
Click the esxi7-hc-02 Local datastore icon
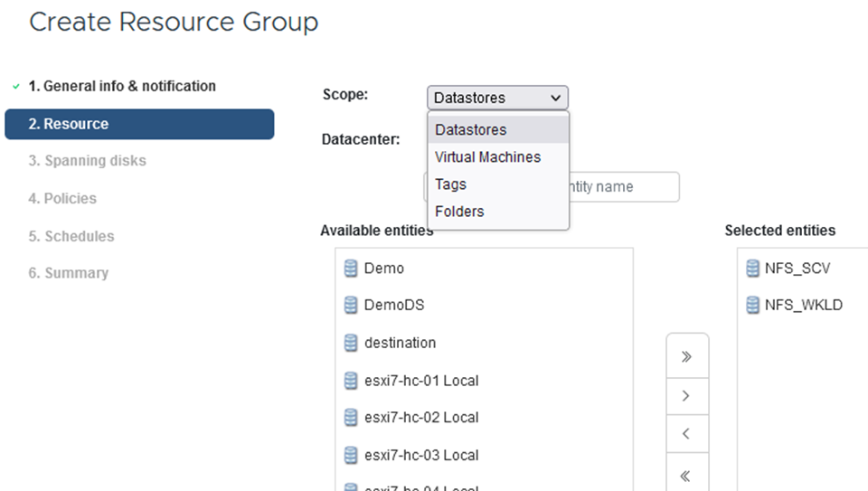[x=351, y=418]
